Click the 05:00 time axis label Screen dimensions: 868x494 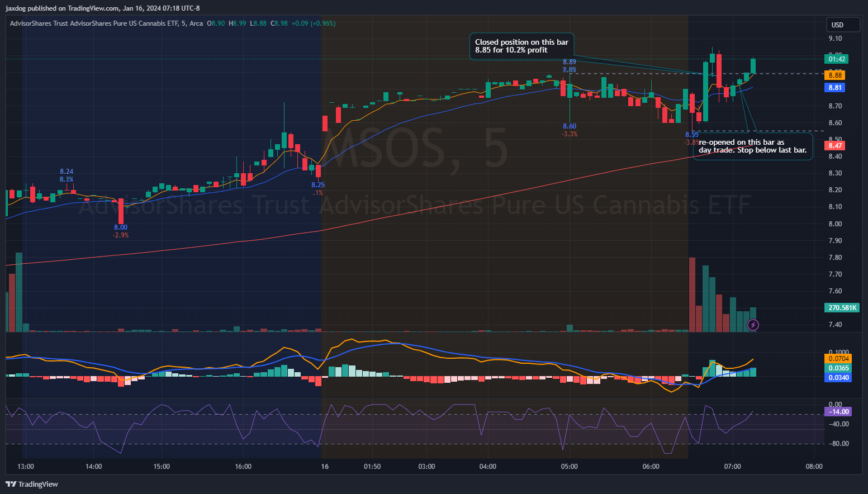coord(570,467)
